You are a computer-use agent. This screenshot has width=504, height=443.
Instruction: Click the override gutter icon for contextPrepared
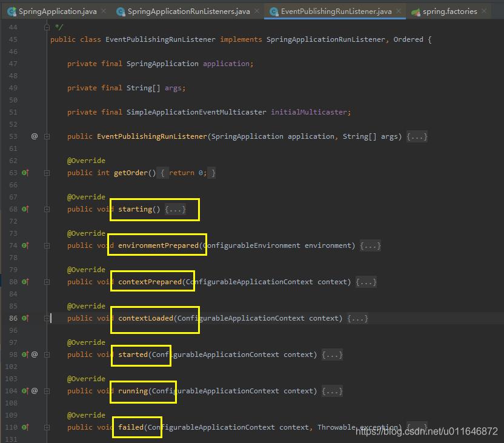click(x=25, y=282)
